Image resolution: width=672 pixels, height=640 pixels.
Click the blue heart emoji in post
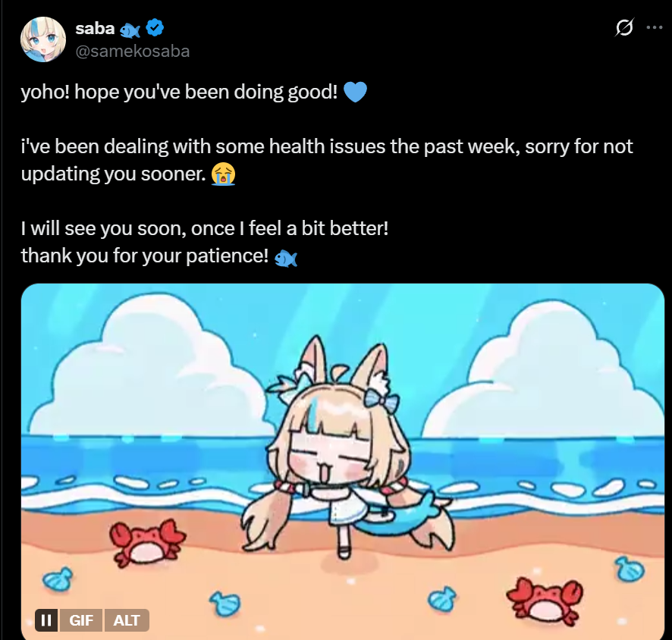pyautogui.click(x=355, y=92)
